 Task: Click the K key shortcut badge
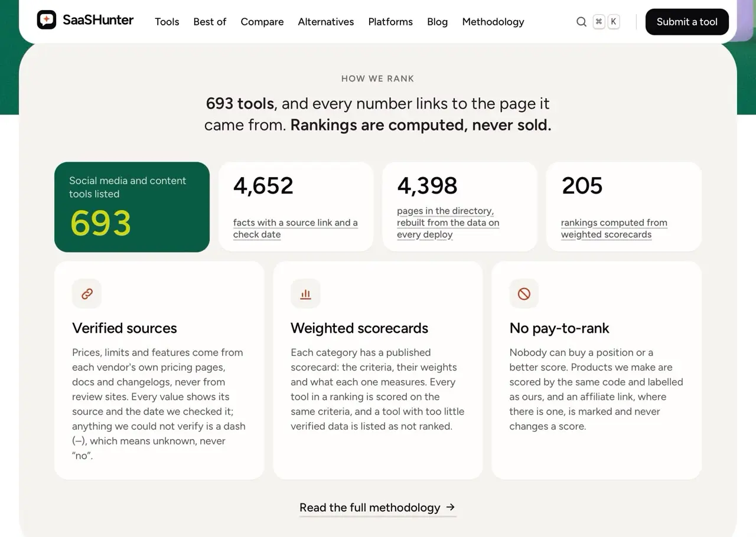pos(614,22)
